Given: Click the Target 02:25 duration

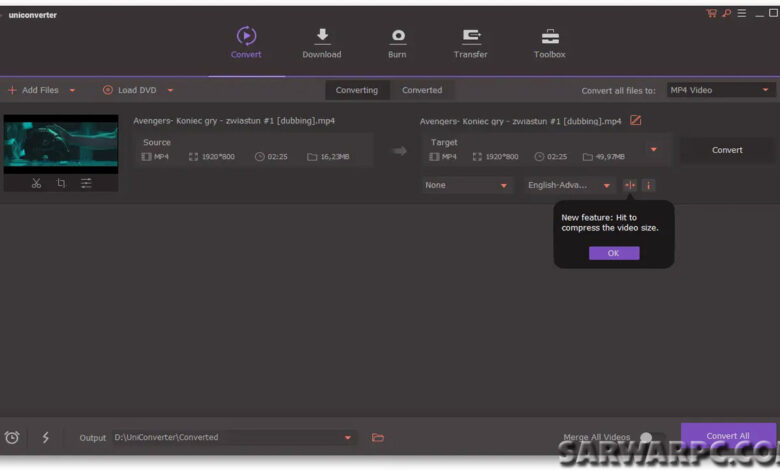Looking at the screenshot, I should [551, 157].
